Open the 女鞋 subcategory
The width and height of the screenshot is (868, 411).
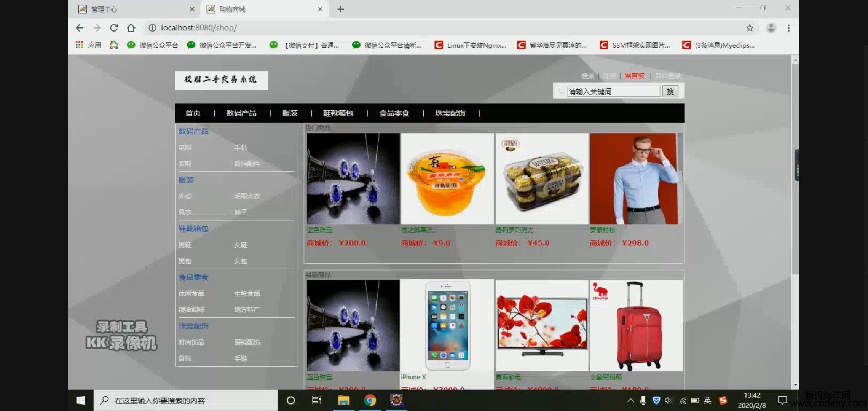click(241, 245)
